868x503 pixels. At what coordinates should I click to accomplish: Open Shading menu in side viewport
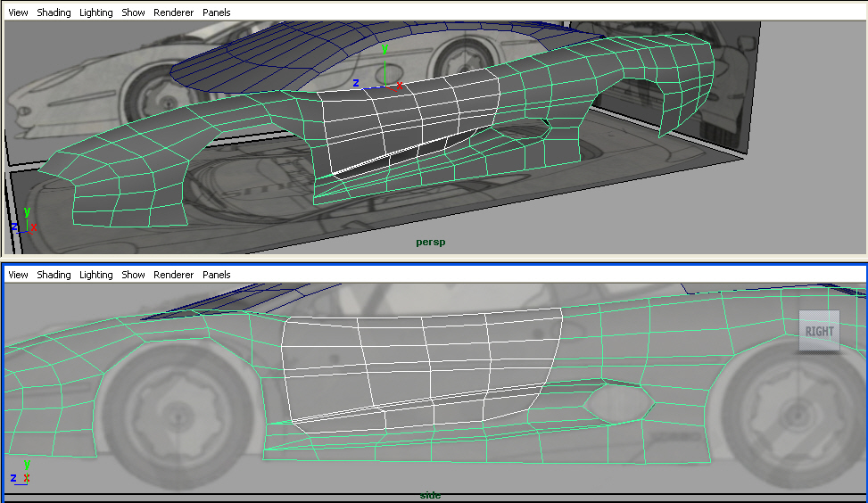point(54,275)
